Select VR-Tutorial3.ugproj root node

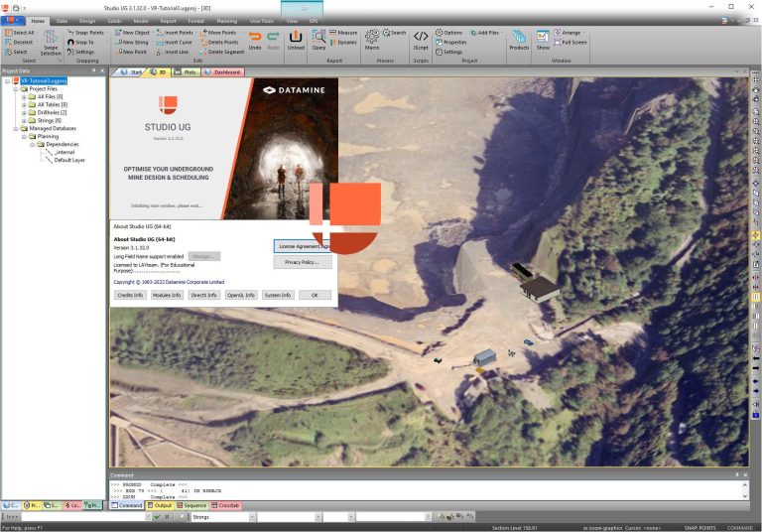pyautogui.click(x=44, y=81)
